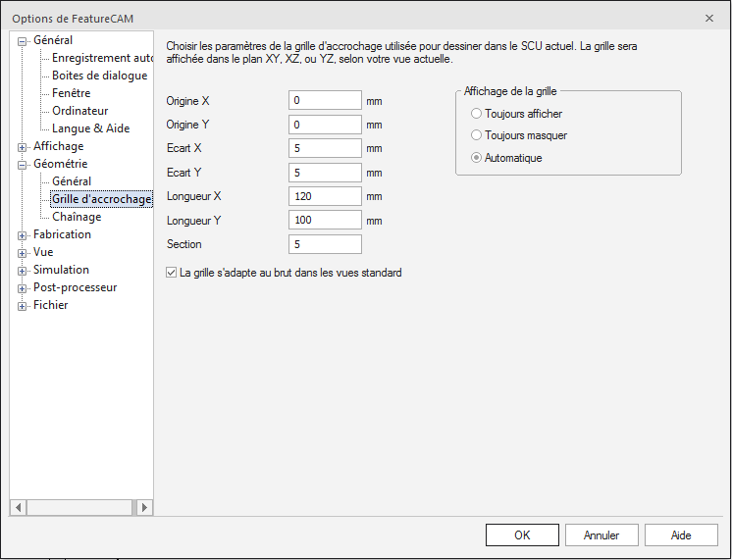Click the Origine Y input field

(325, 125)
